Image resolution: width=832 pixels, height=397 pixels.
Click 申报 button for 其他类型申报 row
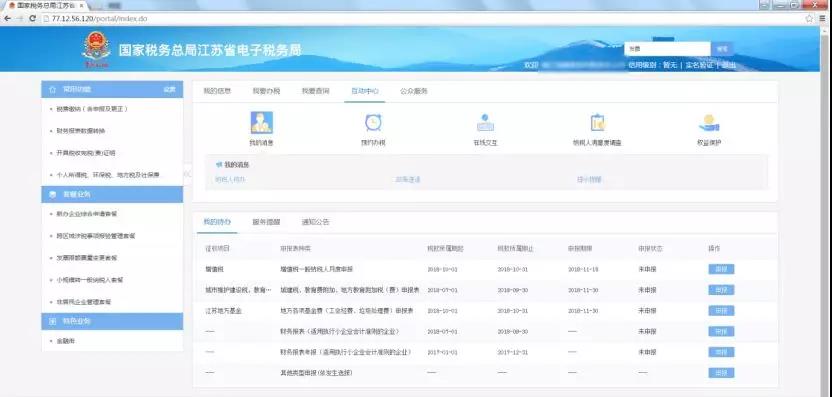[x=721, y=373]
